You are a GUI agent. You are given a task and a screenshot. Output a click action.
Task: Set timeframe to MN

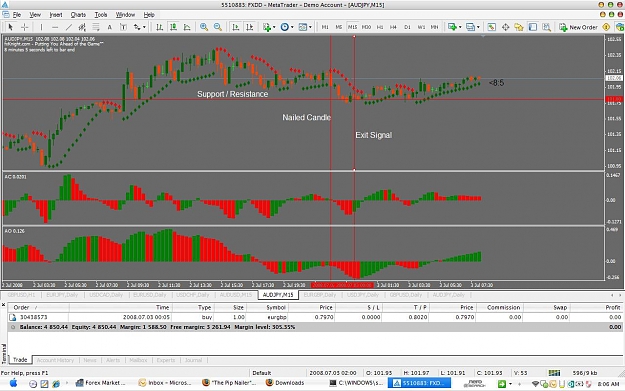coord(434,27)
